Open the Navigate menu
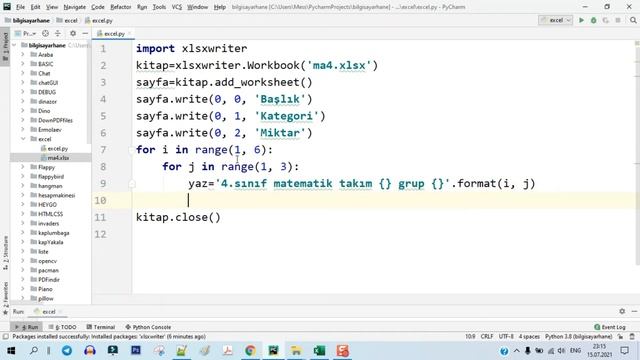640x360 pixels. pyautogui.click(x=75, y=7)
